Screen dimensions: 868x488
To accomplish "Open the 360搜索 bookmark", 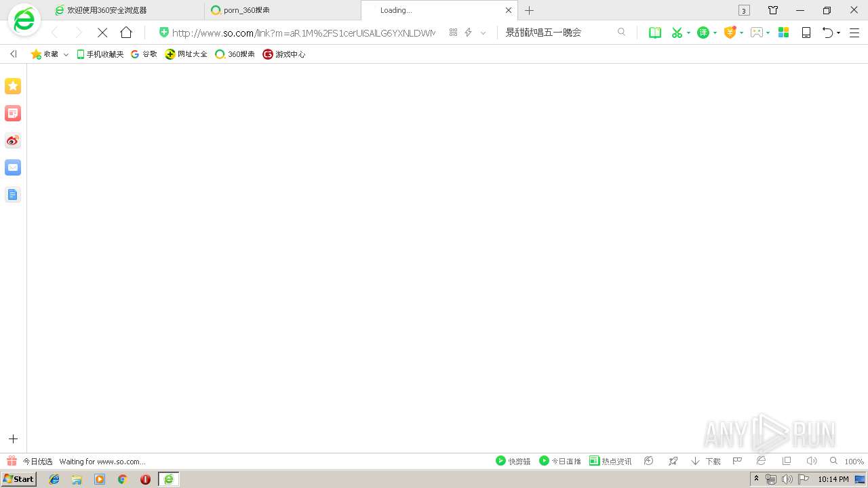I will [x=235, y=54].
